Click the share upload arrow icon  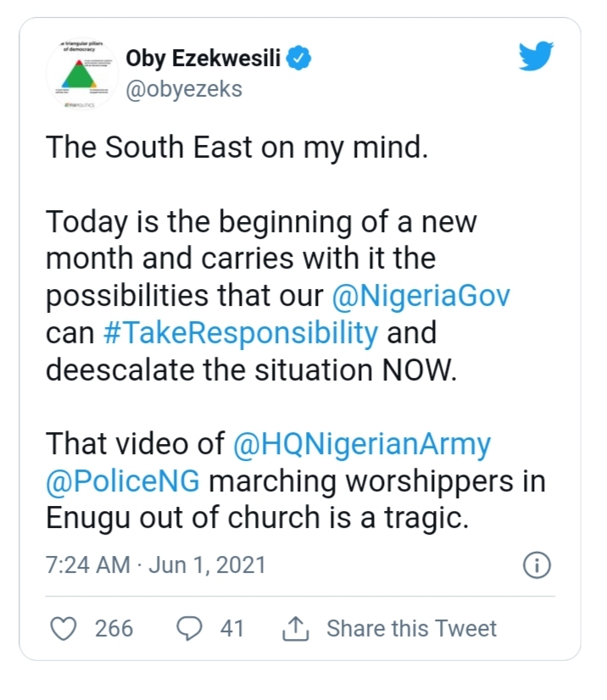tap(293, 628)
